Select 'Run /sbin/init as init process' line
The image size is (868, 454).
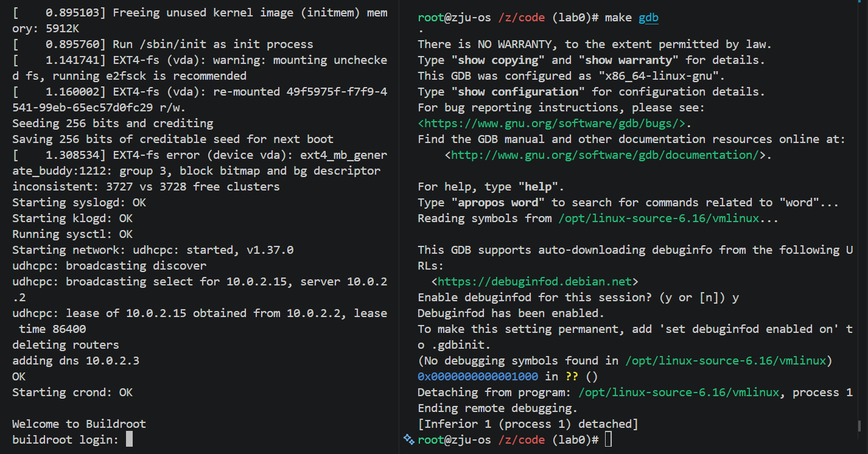point(163,44)
